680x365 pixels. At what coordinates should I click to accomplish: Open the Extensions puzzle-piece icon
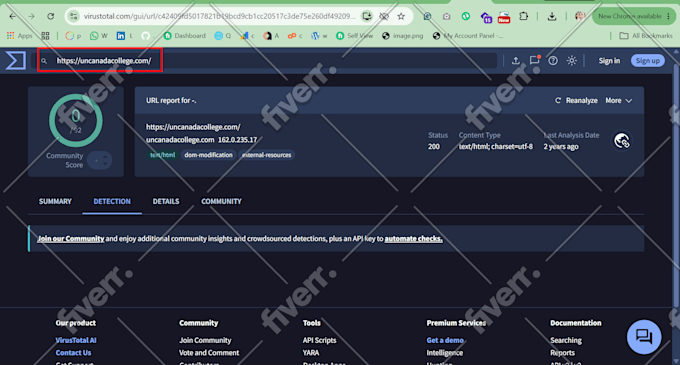coord(523,16)
